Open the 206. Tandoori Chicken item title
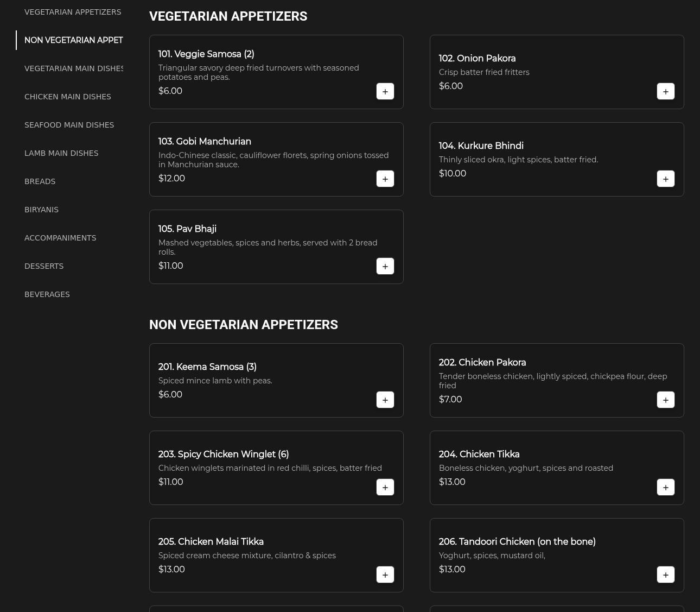 point(517,542)
